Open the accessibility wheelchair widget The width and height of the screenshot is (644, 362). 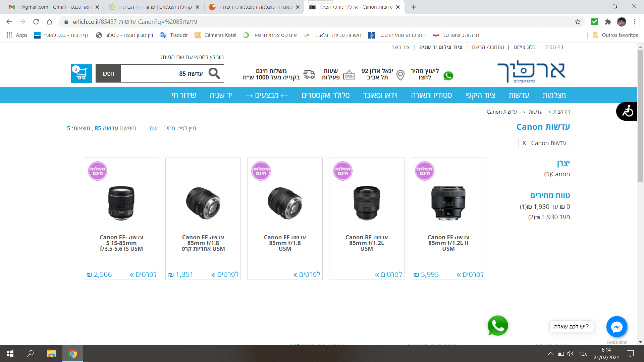(627, 111)
